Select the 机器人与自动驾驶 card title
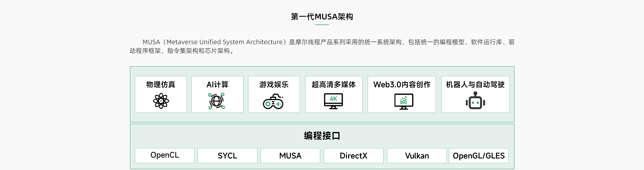This screenshot has height=170, width=644. [x=475, y=85]
